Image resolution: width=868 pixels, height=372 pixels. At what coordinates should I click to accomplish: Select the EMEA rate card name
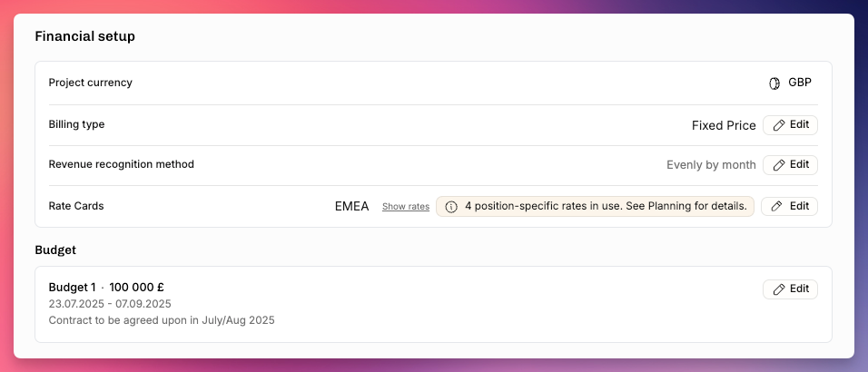351,207
